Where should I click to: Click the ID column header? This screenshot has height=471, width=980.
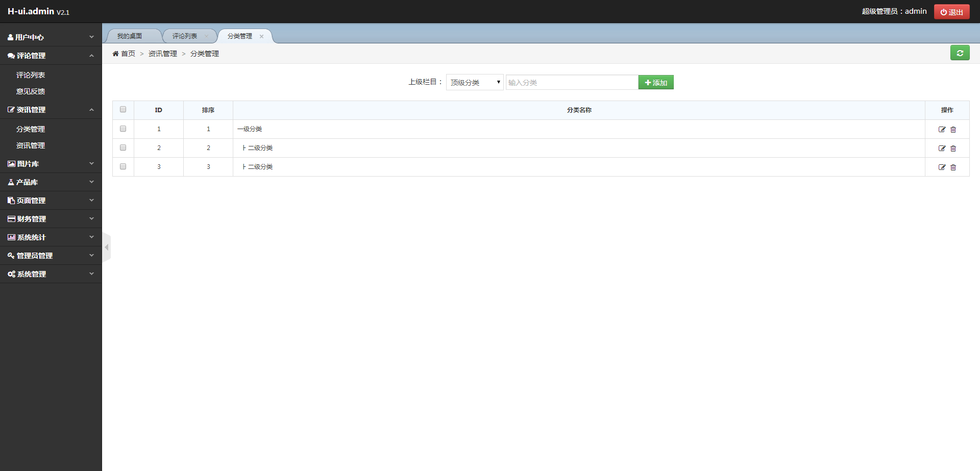(159, 110)
